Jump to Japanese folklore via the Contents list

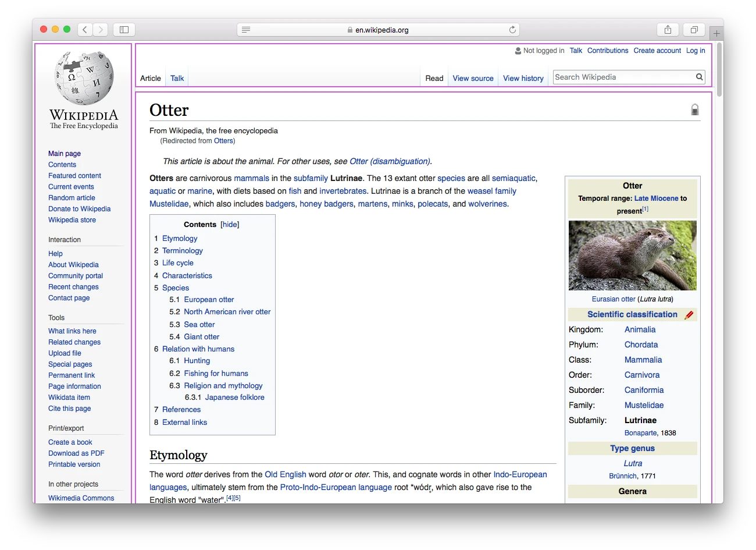coord(235,397)
